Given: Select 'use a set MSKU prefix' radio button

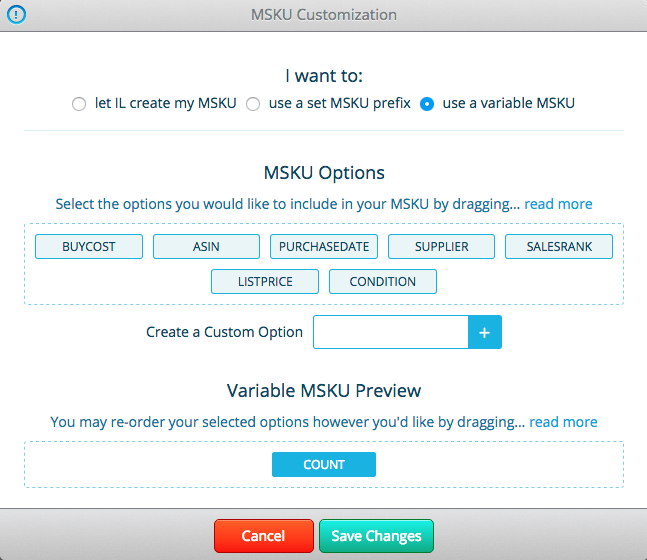Looking at the screenshot, I should coord(253,104).
